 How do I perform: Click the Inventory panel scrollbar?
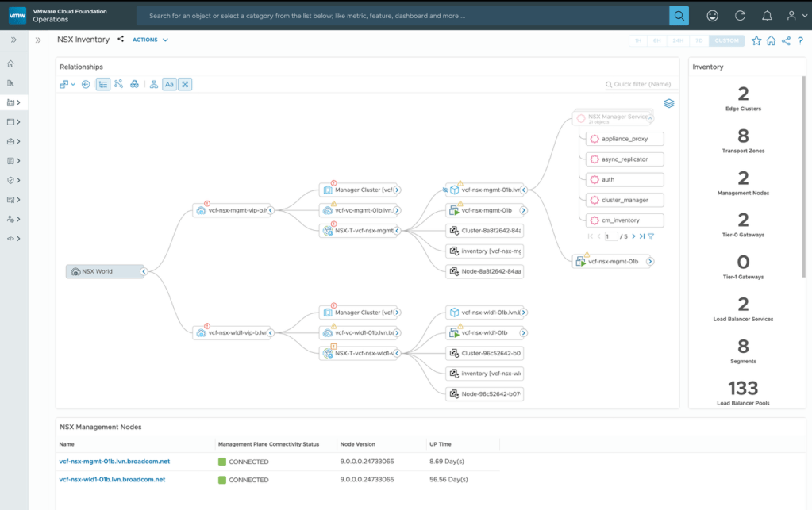pos(804,176)
